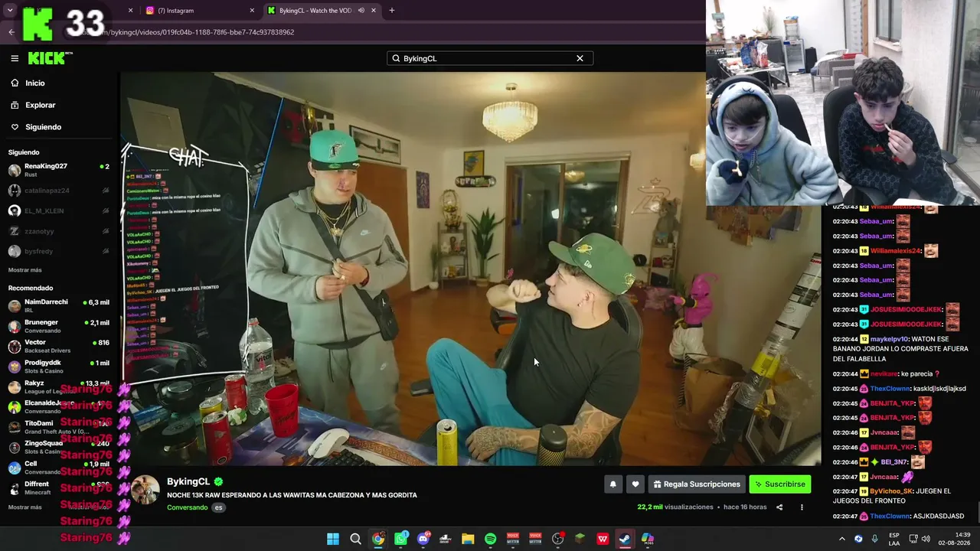Image resolution: width=980 pixels, height=551 pixels.
Task: Open Windows Start menu
Action: click(333, 539)
